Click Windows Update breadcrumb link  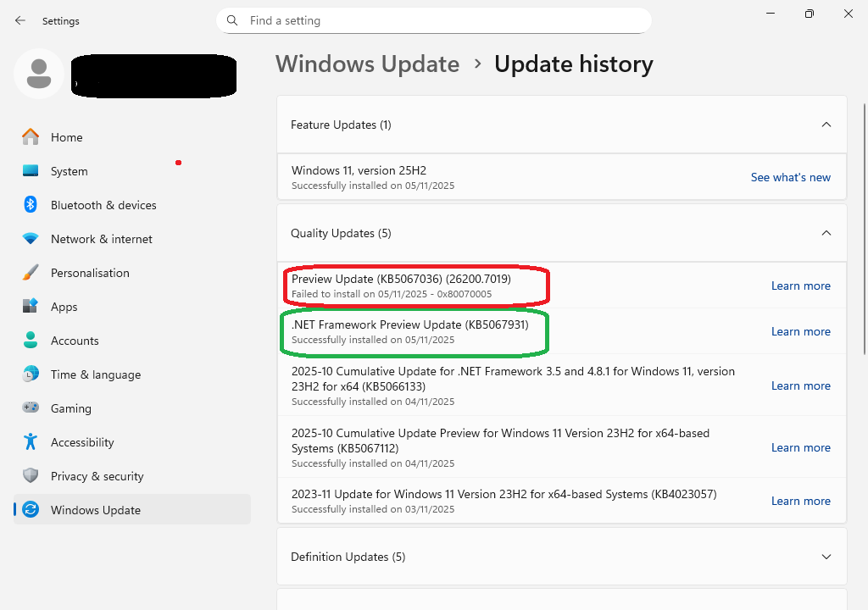pos(368,64)
